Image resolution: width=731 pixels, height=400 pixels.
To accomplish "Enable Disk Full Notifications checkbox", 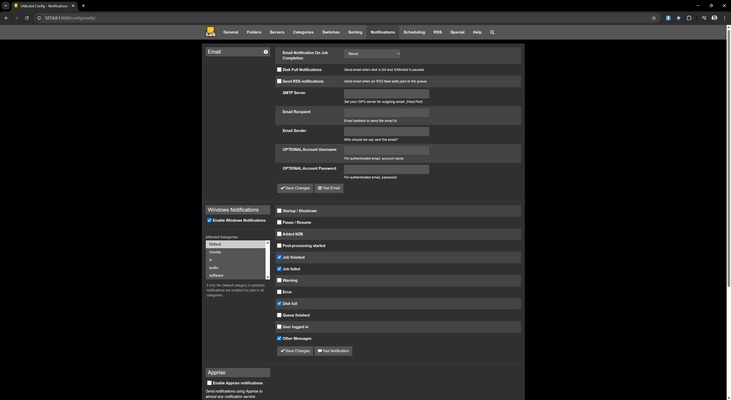I will pos(279,69).
